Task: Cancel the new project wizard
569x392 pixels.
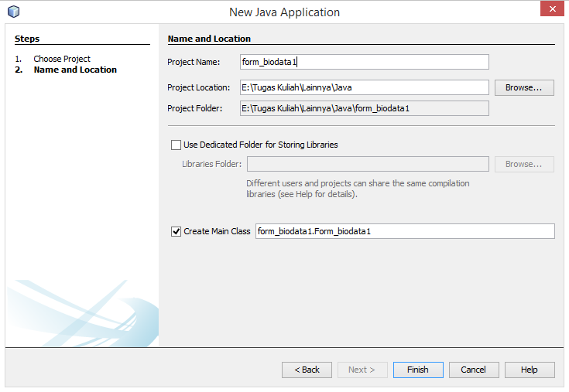Action: click(474, 370)
